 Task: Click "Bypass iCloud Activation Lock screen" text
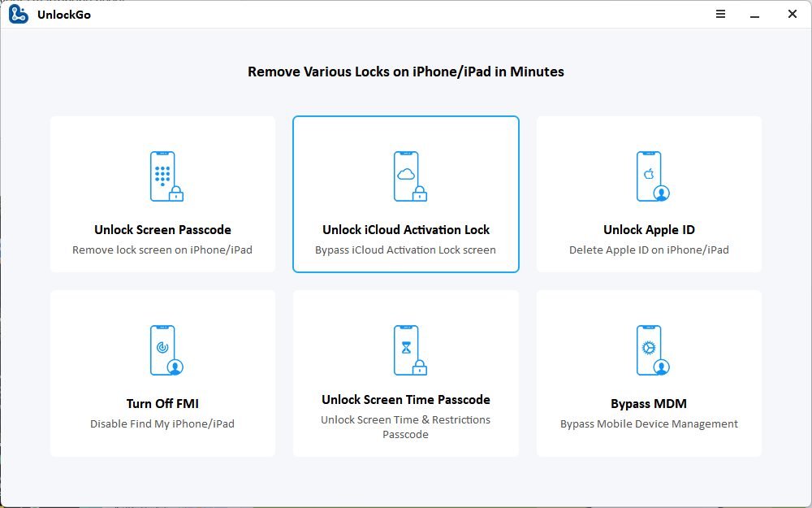(405, 250)
